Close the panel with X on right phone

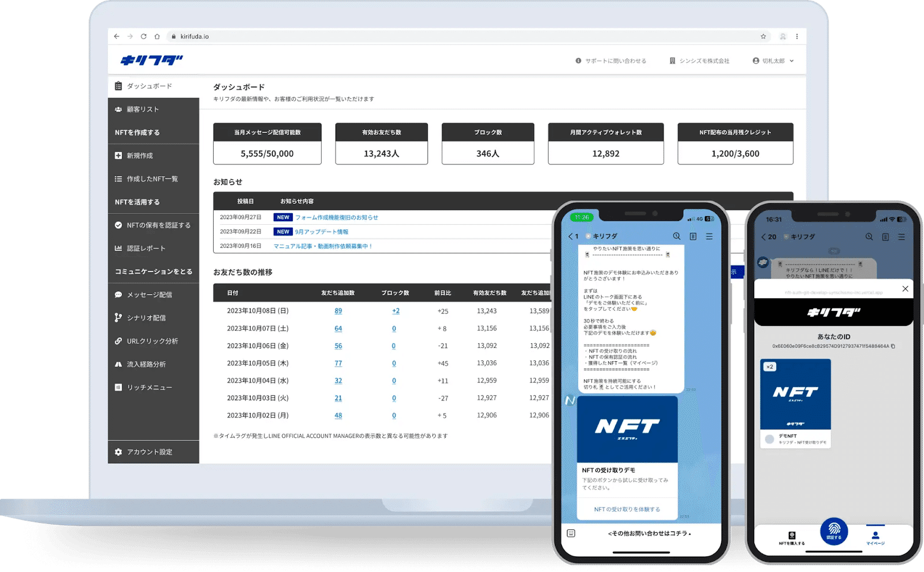(x=905, y=289)
